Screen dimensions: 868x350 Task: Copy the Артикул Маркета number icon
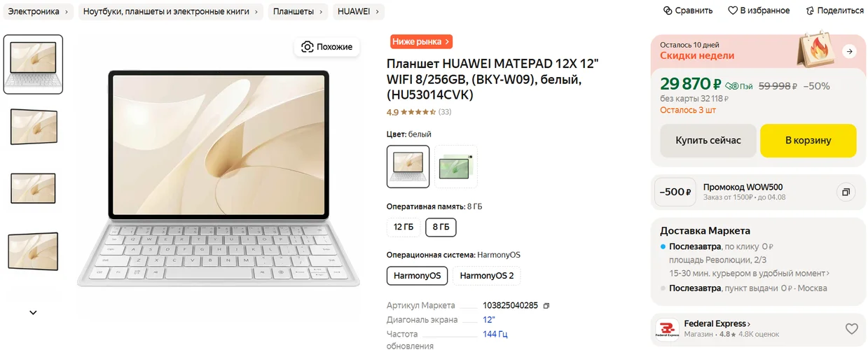[546, 306]
